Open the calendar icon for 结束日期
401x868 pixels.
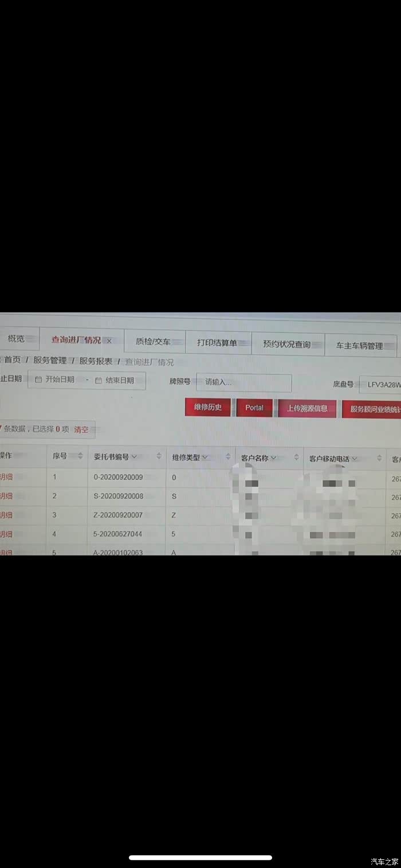(x=99, y=380)
